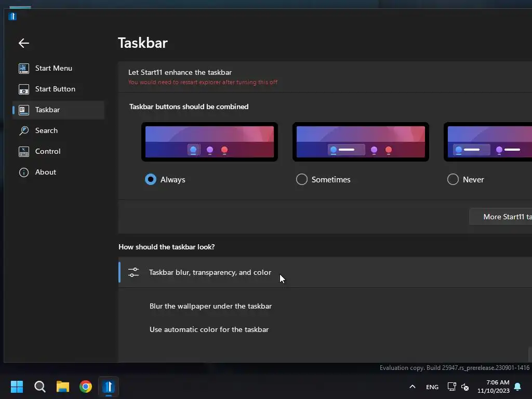Click the Sometimes combined taskbar preview thumbnail
Viewport: 532px width, 399px height.
[x=361, y=142]
